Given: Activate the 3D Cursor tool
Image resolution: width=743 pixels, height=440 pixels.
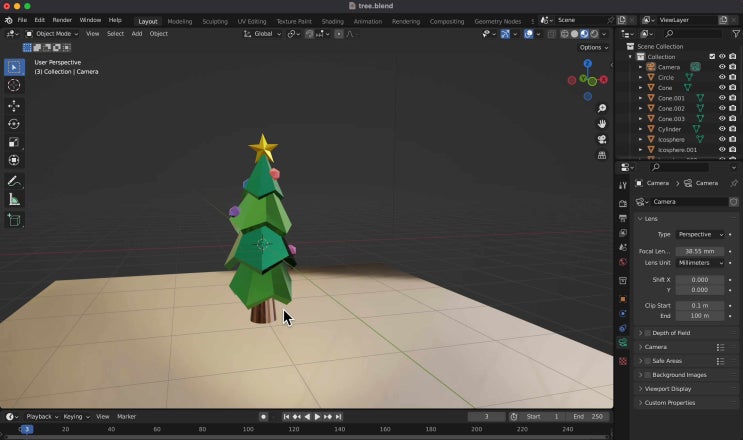Looking at the screenshot, I should [x=14, y=86].
